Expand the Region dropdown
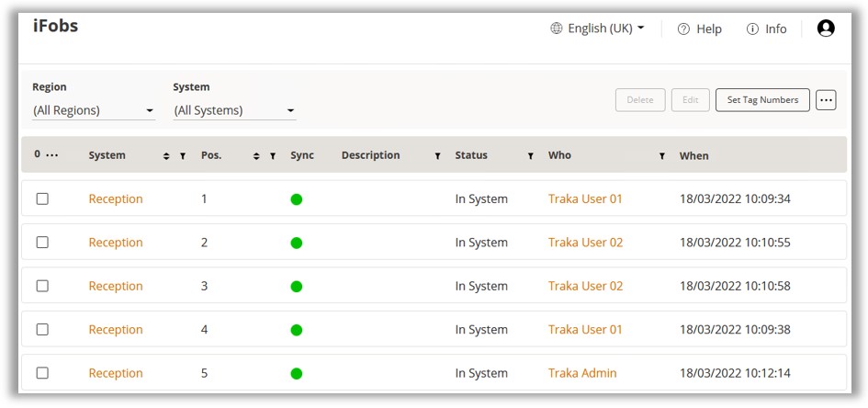The width and height of the screenshot is (868, 408). point(93,110)
